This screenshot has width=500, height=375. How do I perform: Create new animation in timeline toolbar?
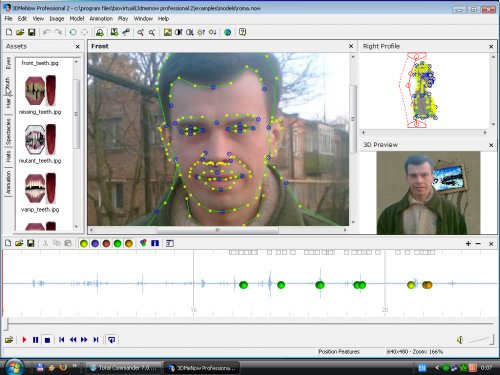(x=8, y=243)
